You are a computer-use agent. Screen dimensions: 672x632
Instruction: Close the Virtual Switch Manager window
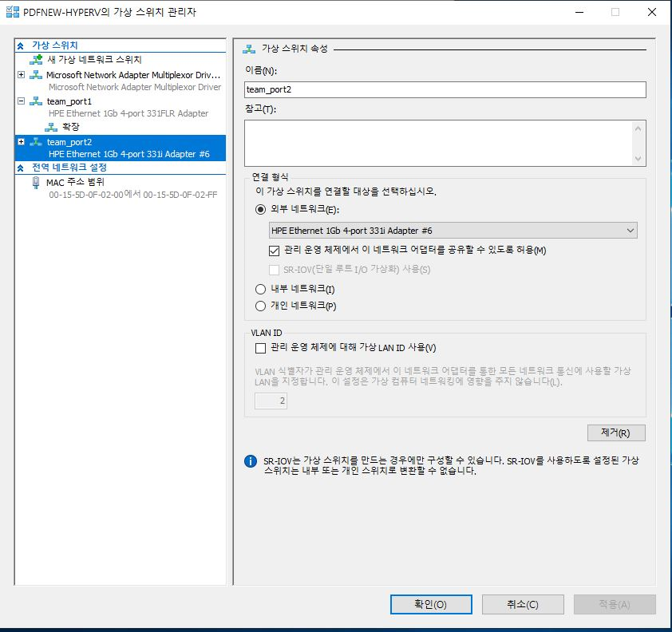click(x=652, y=12)
